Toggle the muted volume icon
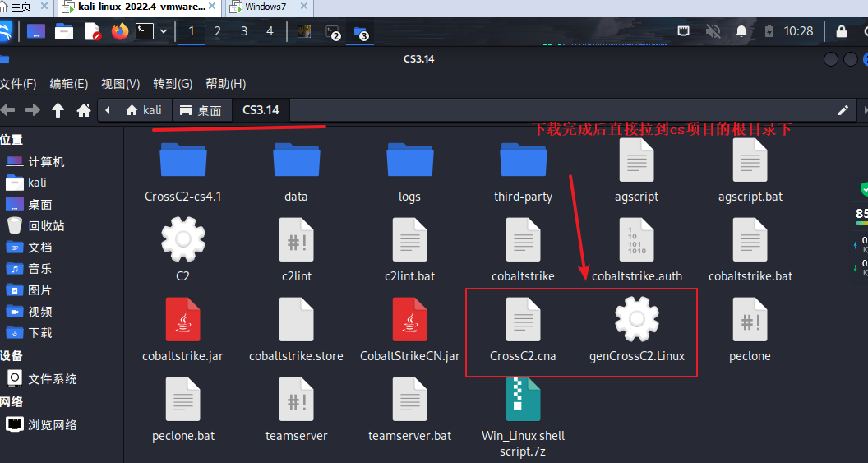This screenshot has height=463, width=868. click(713, 31)
